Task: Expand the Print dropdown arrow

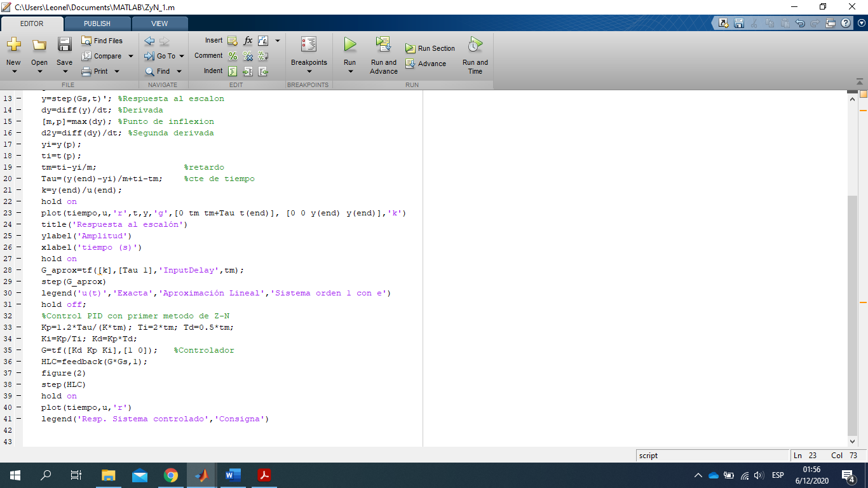Action: coord(116,71)
